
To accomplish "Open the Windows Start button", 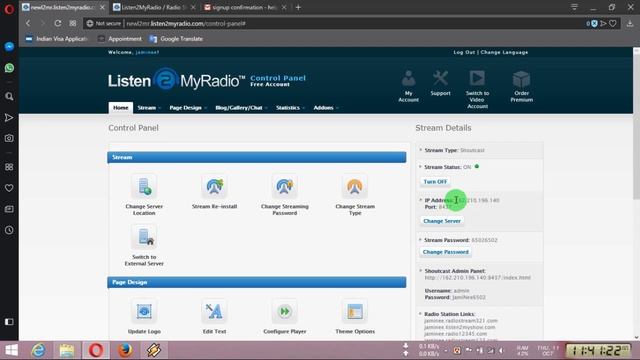I will point(11,350).
